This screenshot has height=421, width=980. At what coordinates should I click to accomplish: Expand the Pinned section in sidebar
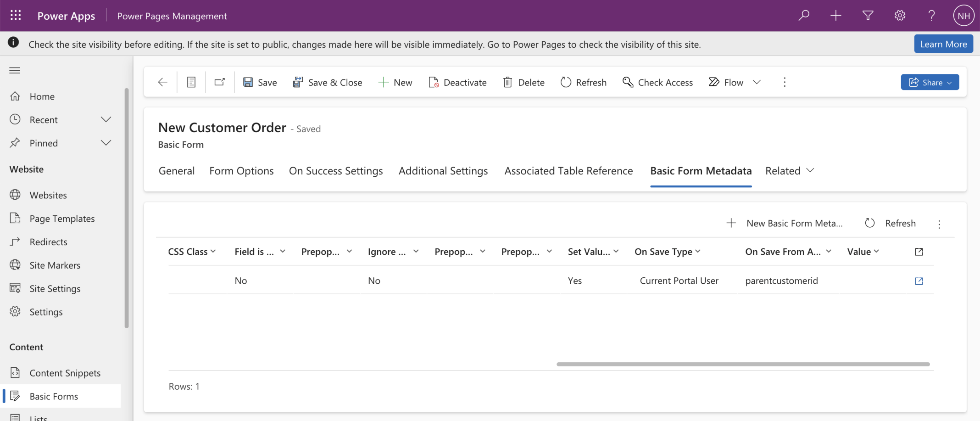tap(106, 143)
